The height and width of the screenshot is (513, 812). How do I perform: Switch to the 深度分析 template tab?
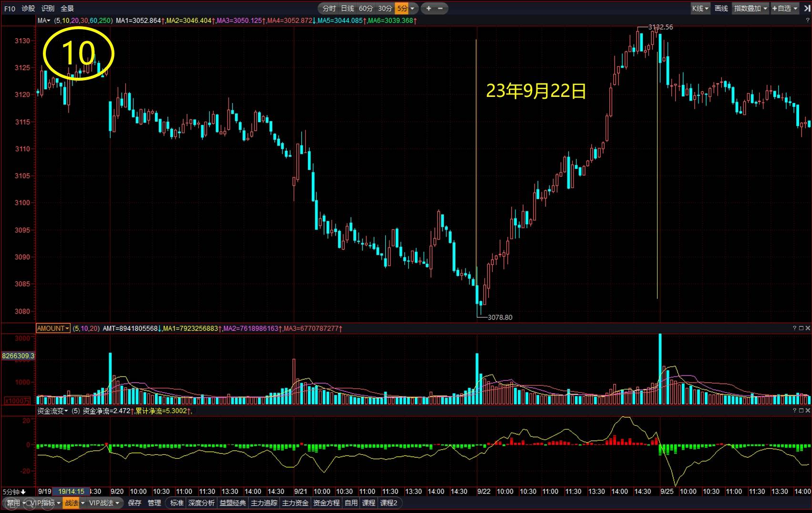click(202, 503)
